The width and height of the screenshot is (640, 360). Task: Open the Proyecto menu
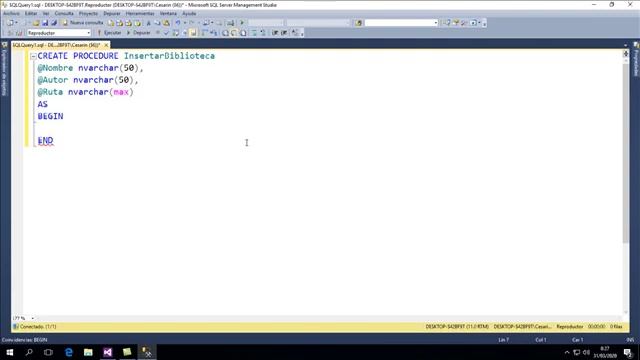[x=88, y=13]
